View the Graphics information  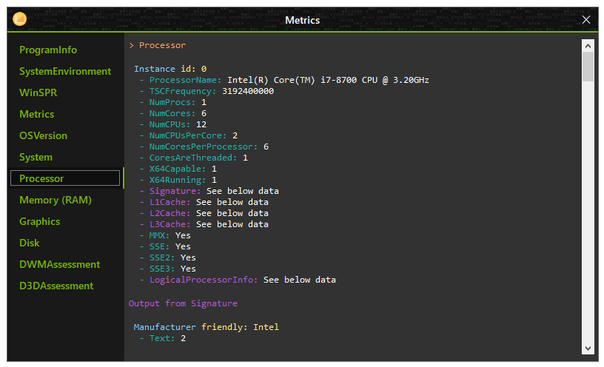point(40,222)
